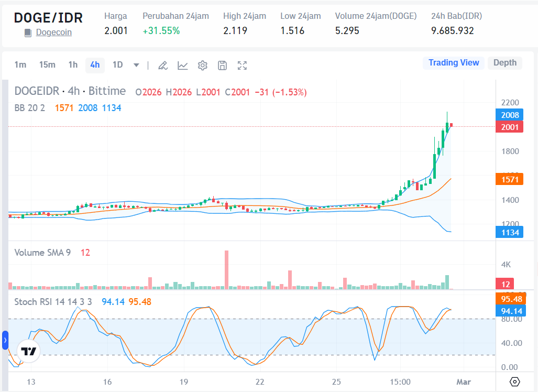The image size is (538, 392).
Task: Click the BB 20 2 indicator label
Action: [x=29, y=108]
